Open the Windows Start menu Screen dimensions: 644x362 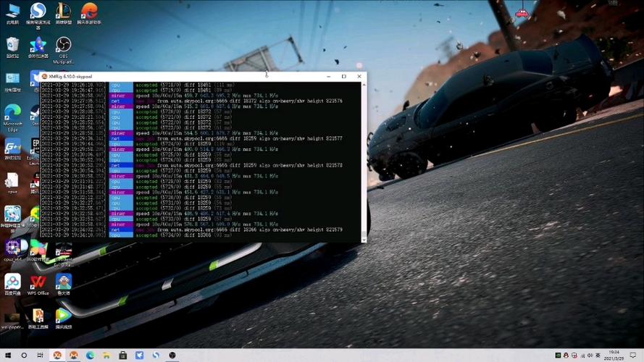pos(8,355)
